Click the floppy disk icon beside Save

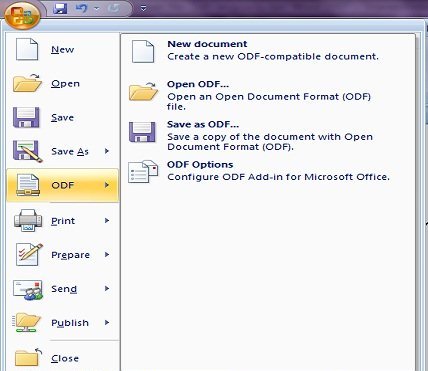[26, 117]
